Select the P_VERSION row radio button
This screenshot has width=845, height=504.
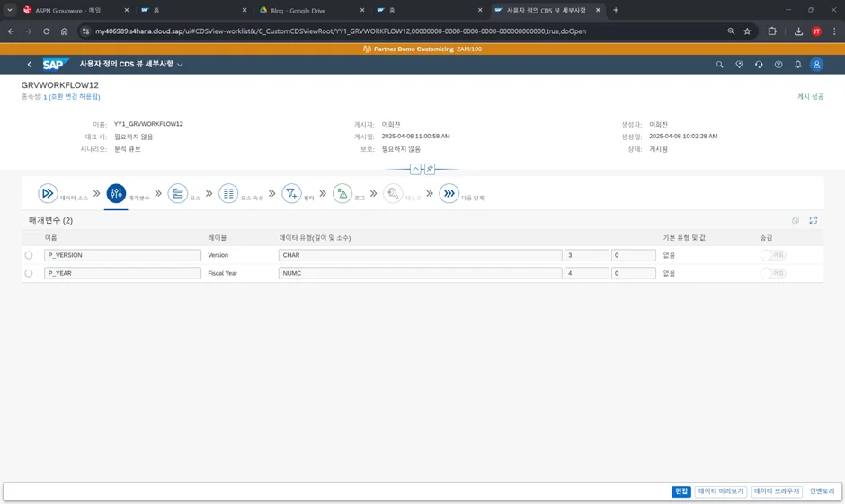coord(29,255)
